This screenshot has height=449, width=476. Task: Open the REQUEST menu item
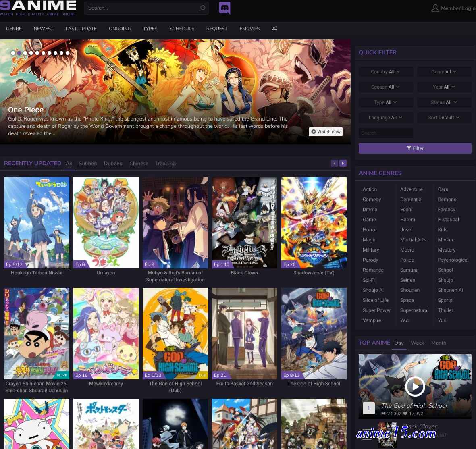(x=217, y=29)
